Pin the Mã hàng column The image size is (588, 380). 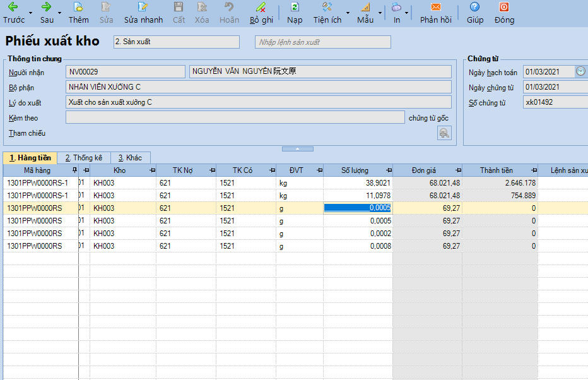coord(74,170)
